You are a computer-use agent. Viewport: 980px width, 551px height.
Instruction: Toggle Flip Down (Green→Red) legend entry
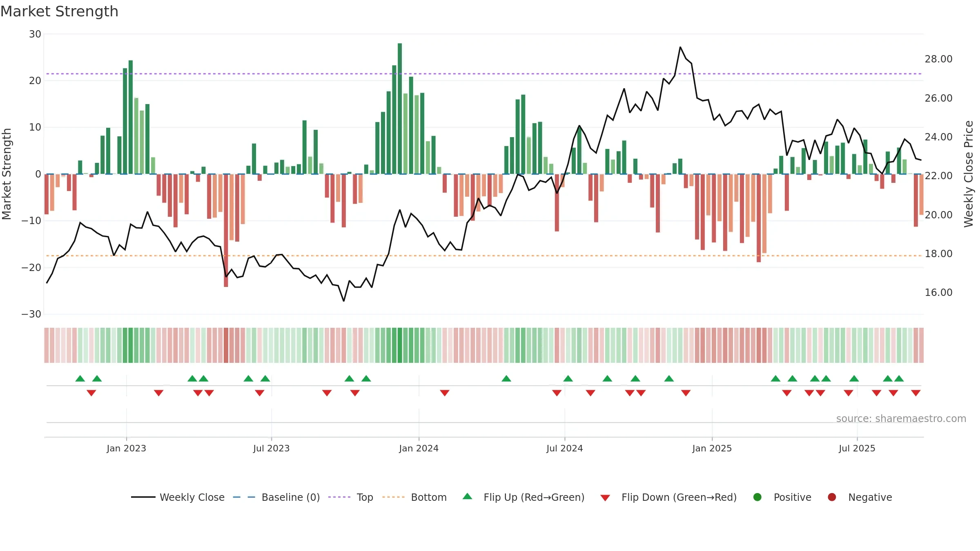(x=668, y=497)
